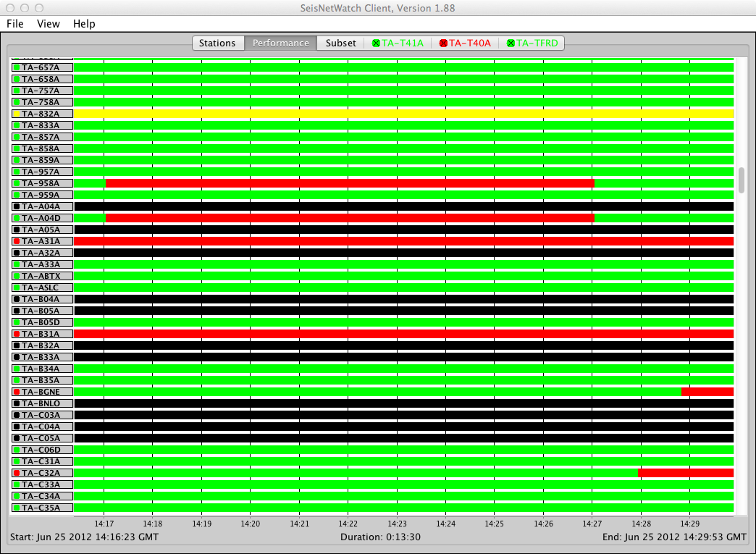Screen dimensions: 756x554
Task: Click the green status icon for TA-958A
Action: pos(17,183)
